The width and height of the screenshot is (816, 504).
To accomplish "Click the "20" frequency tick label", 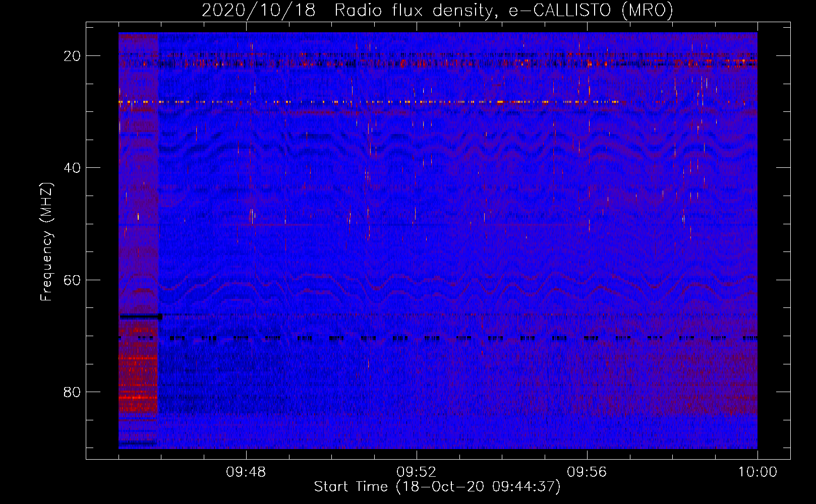I will [72, 56].
